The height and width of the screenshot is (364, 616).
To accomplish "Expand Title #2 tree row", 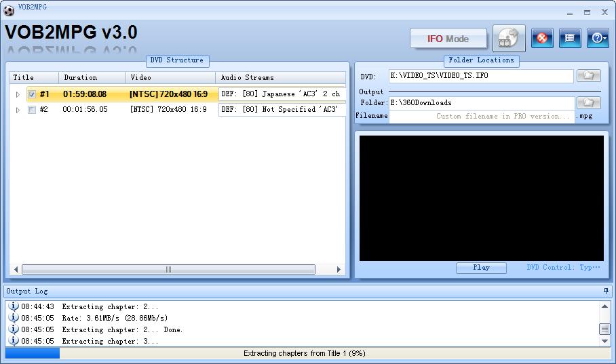I will pos(18,110).
